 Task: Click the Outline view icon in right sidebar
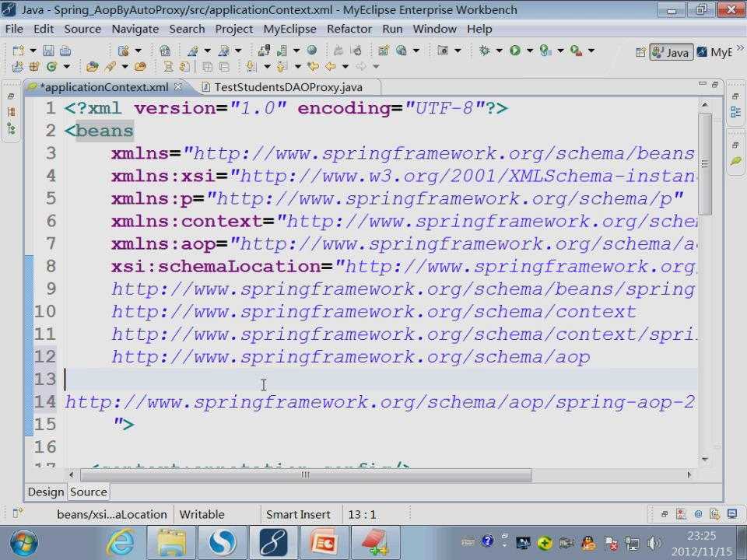[x=735, y=112]
